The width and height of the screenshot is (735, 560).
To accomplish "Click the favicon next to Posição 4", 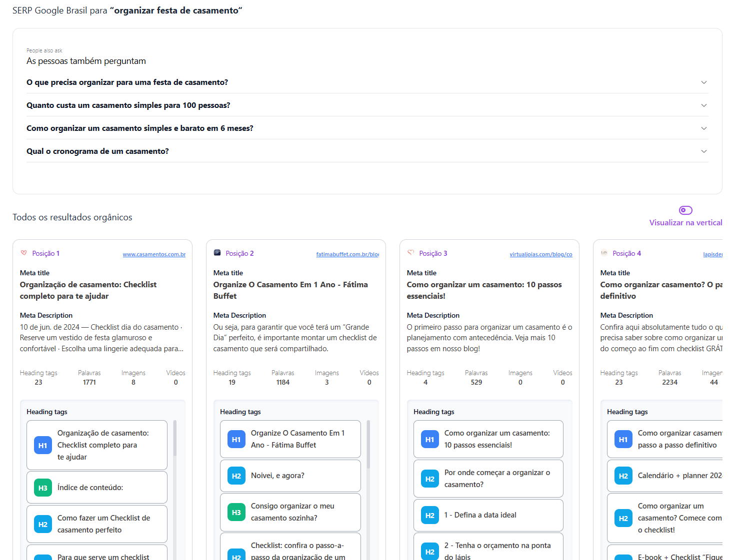I will 604,253.
